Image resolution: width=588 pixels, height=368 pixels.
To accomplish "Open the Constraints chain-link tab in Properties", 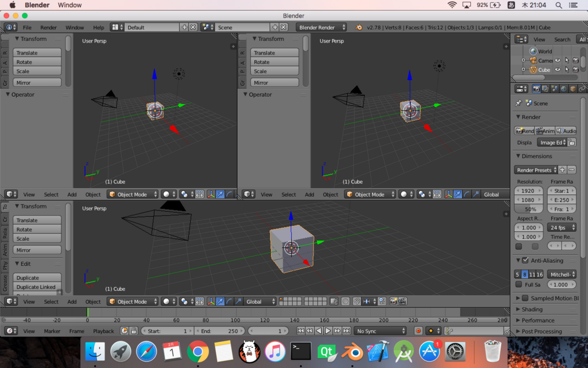I will 582,89.
